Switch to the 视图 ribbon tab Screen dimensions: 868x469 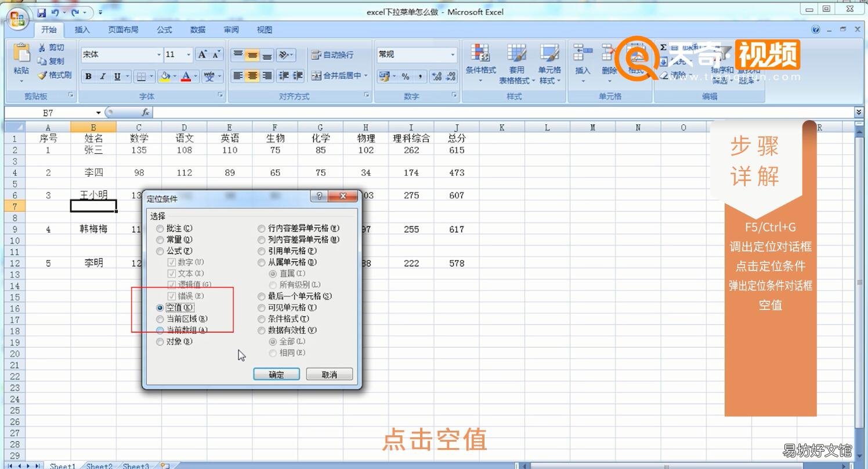265,30
